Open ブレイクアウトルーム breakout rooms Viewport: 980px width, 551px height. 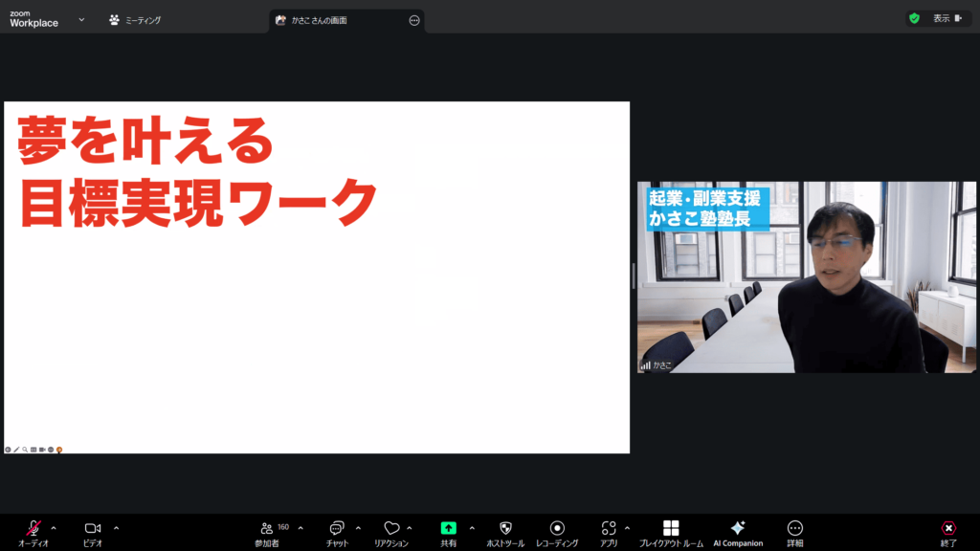[671, 529]
